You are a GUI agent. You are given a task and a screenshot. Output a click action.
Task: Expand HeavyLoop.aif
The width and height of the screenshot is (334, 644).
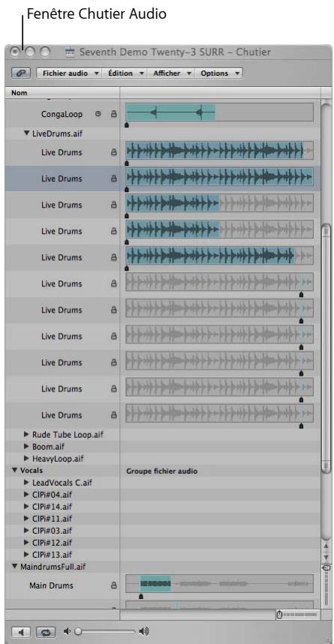click(27, 458)
